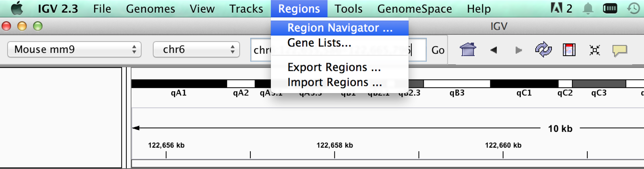
Task: Click the qC1 band on the ideogram
Action: pyautogui.click(x=524, y=84)
